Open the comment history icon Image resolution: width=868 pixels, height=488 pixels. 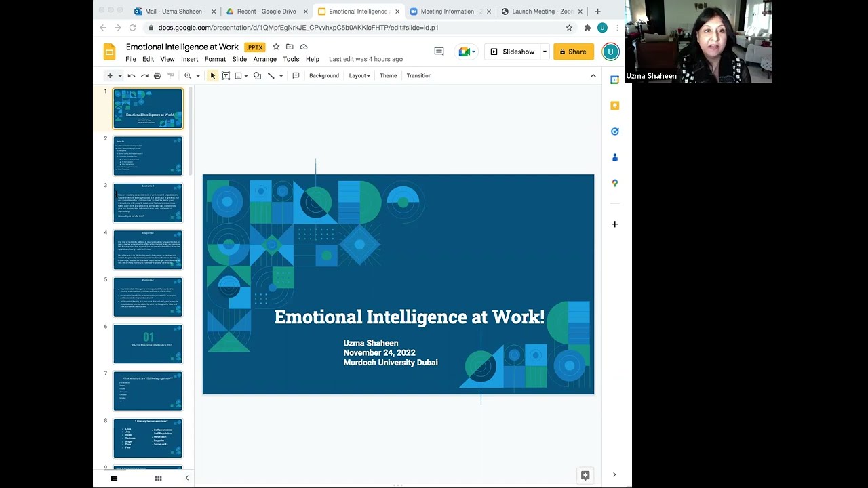pos(439,52)
